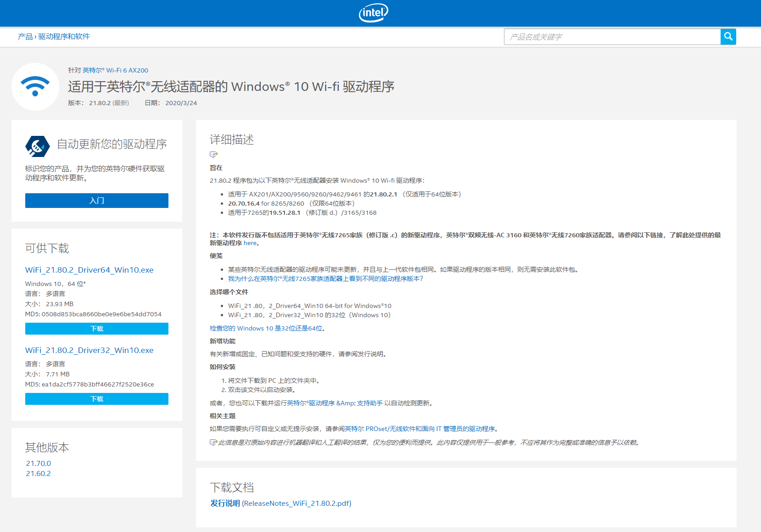Screen dimensions: 761x532
Task: Click the size text 7.71 MB
Action: click(x=58, y=375)
